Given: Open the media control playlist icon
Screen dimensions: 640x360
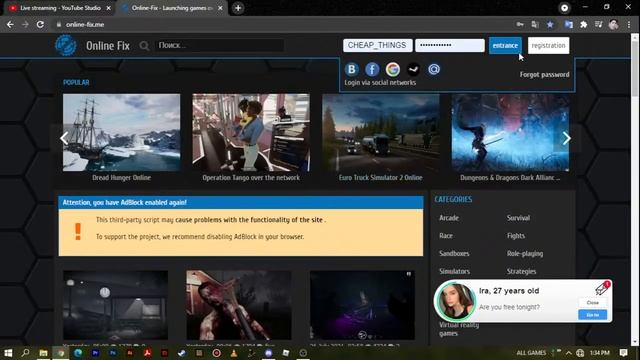Looking at the screenshot, I should point(599,24).
